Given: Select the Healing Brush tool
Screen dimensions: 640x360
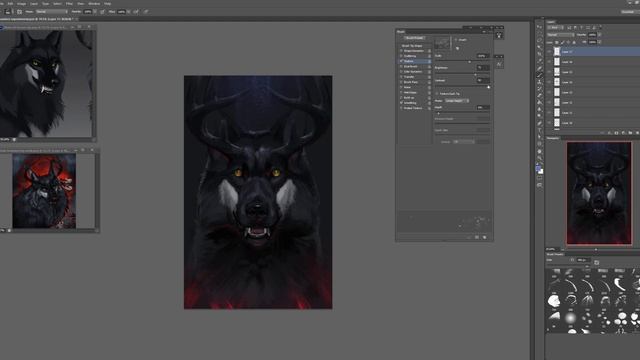Looking at the screenshot, I should pyautogui.click(x=540, y=69).
